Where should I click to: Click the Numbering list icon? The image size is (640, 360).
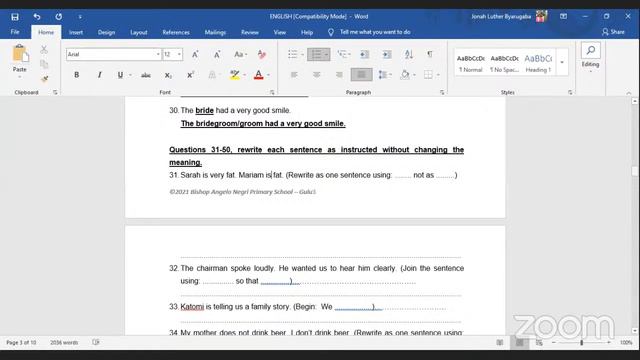tap(316, 54)
